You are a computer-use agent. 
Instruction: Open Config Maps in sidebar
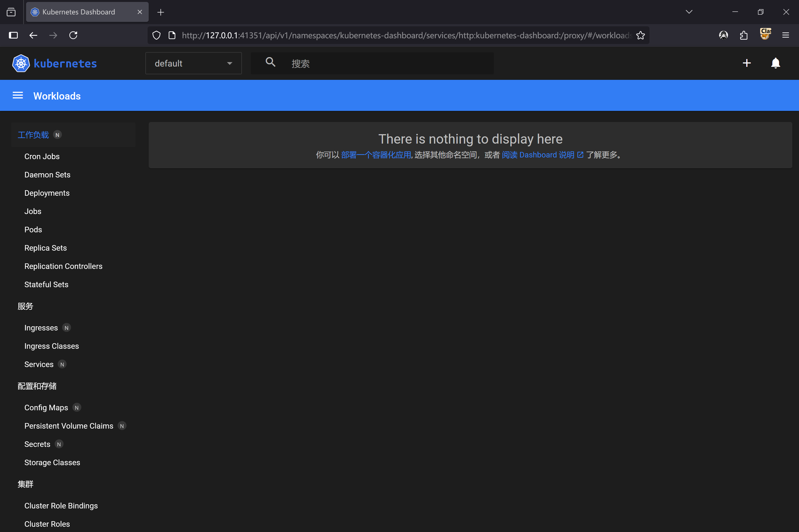pos(46,408)
